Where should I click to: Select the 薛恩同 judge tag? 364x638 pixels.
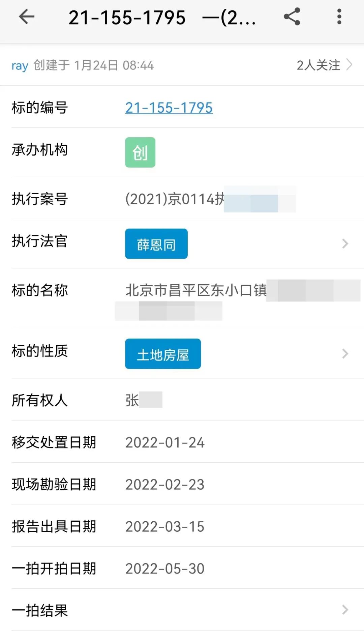(x=156, y=244)
